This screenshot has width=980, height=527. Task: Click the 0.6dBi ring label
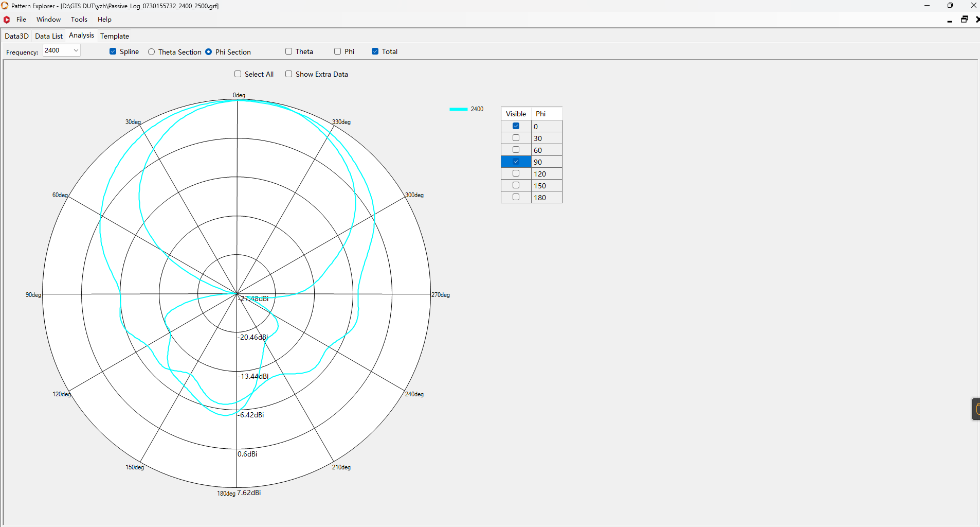click(x=247, y=454)
